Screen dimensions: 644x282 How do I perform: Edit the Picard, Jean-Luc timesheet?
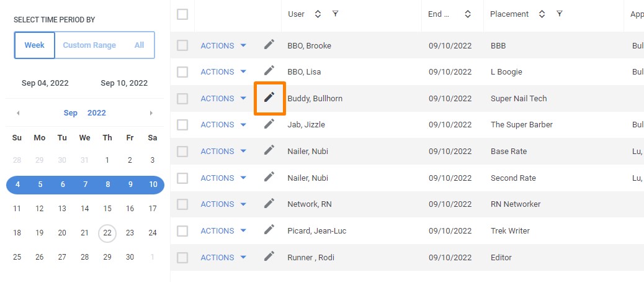[269, 229]
